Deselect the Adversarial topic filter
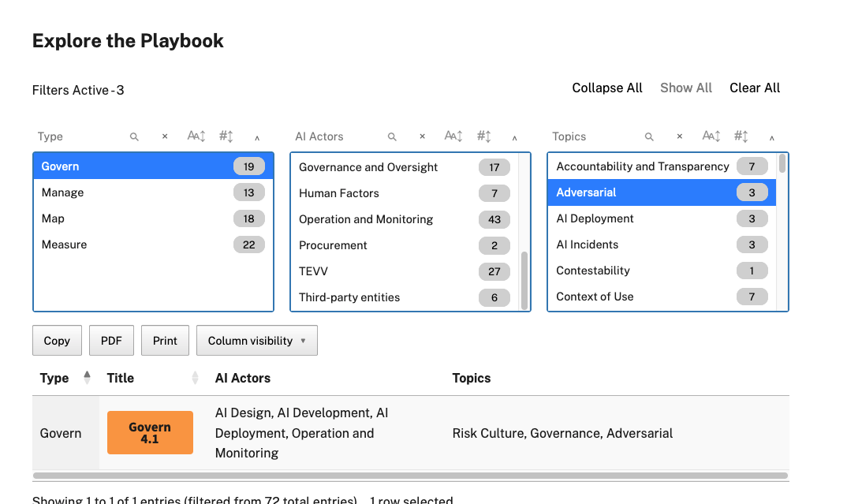The width and height of the screenshot is (847, 504). coord(662,192)
